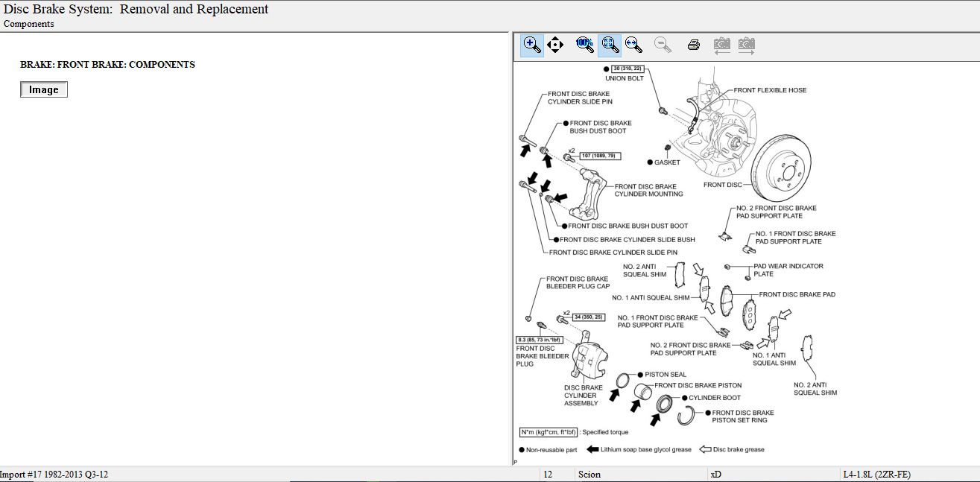
Task: Click FRONT DISC BRAKE CYLINDER SLIDE BUSH label
Action: click(627, 240)
